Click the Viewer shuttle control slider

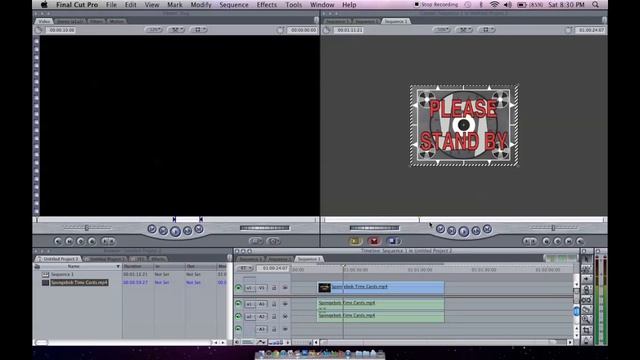pyautogui.click(x=87, y=228)
